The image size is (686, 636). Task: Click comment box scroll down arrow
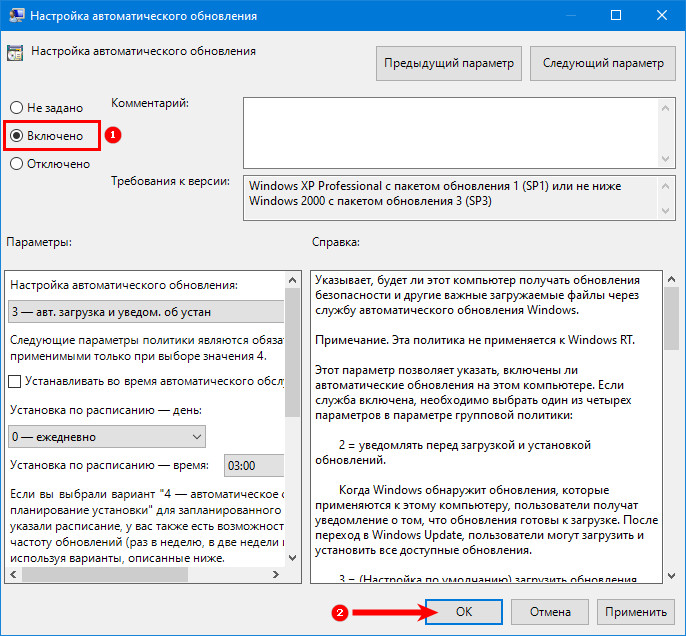click(665, 158)
